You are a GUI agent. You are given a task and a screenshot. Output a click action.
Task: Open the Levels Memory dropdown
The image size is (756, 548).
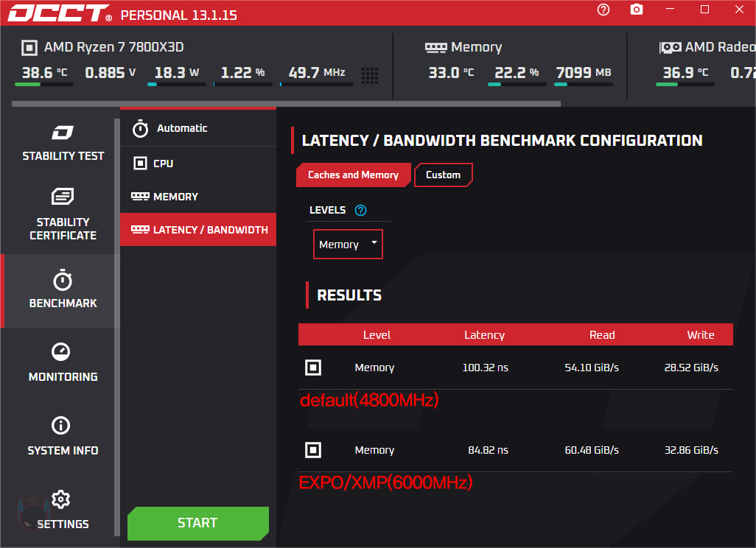click(348, 245)
